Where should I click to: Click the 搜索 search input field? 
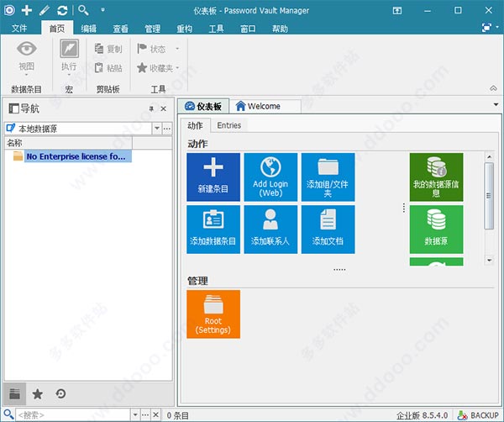pyautogui.click(x=73, y=415)
